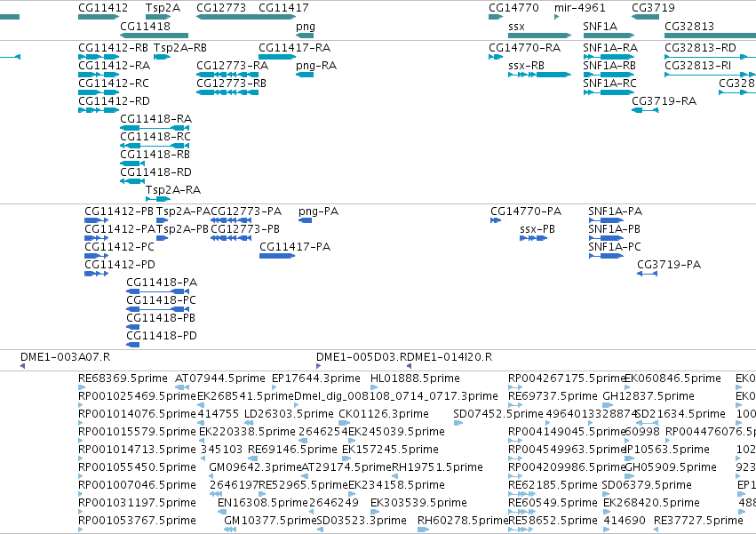Select the CG3719 gene label
This screenshot has width=756, height=534.
coord(653,8)
